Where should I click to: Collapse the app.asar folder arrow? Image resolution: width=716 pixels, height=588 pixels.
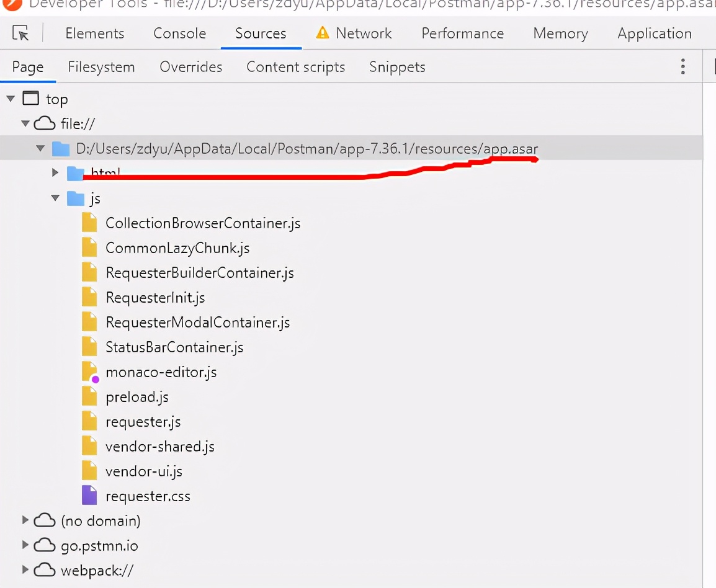(x=40, y=148)
